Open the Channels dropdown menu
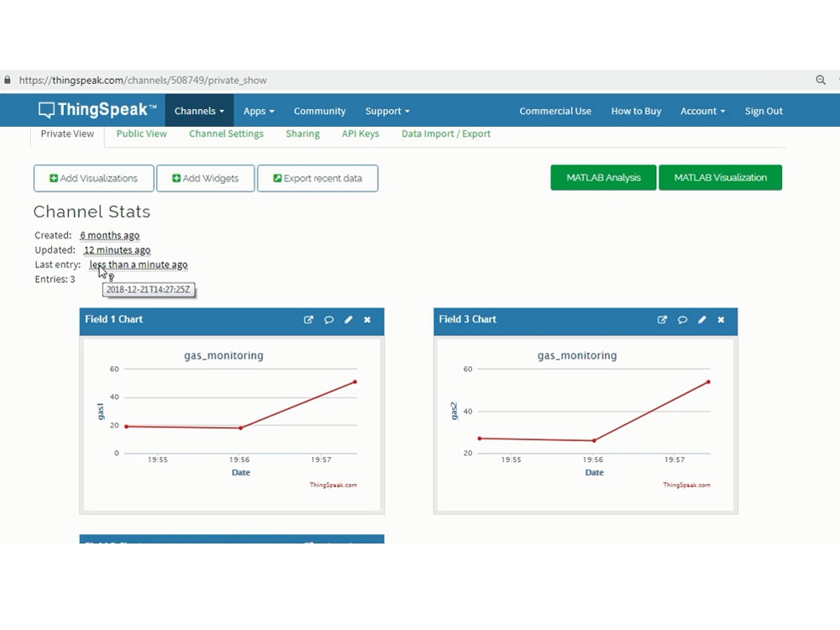 199,111
